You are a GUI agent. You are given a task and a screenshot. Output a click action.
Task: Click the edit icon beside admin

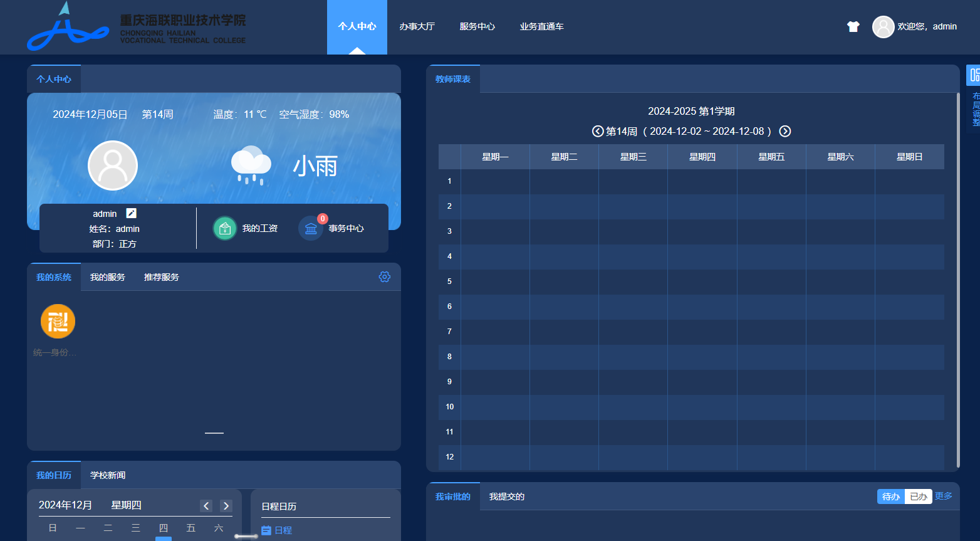pos(131,213)
